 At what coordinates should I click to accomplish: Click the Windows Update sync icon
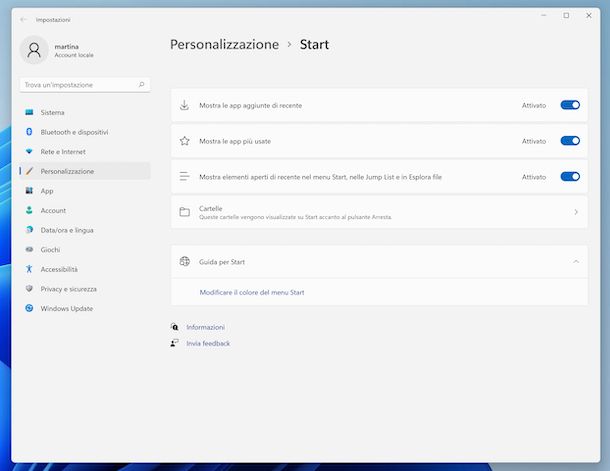coord(29,308)
